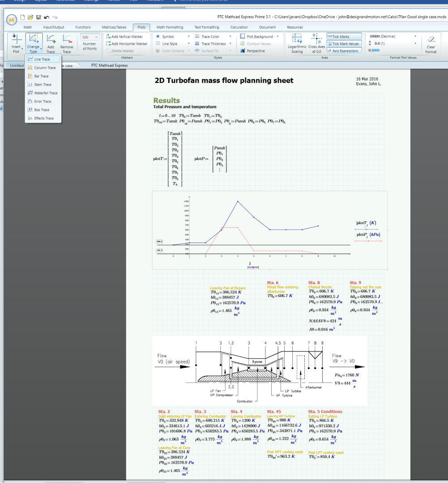Switch to the Math Formatting tab
This screenshot has width=448, height=483.
pyautogui.click(x=170, y=27)
